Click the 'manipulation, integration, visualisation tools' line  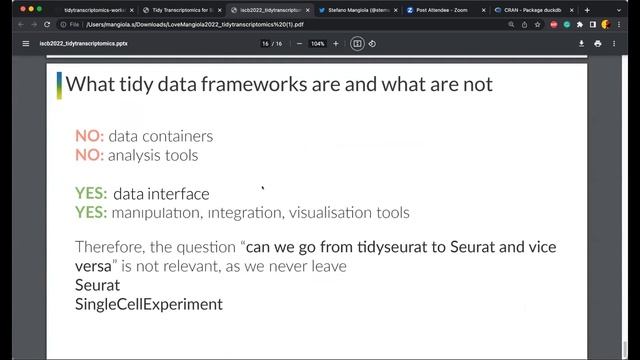pyautogui.click(x=260, y=213)
